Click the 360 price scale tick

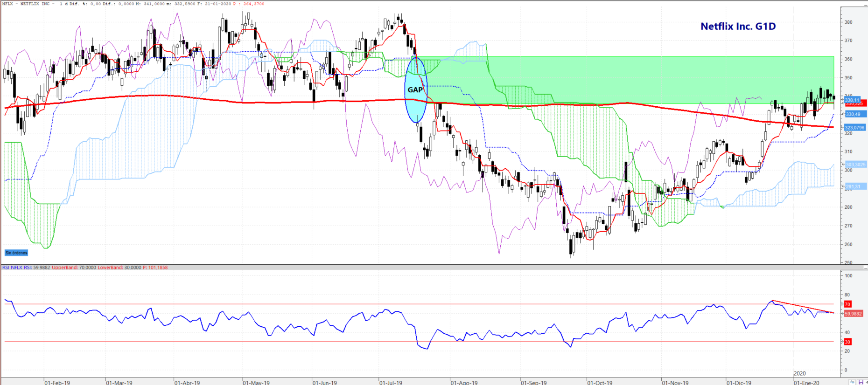tap(848, 59)
